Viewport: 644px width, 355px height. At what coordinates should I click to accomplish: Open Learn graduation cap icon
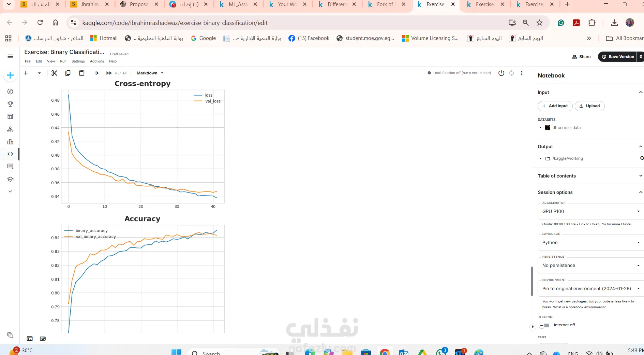coord(10,179)
